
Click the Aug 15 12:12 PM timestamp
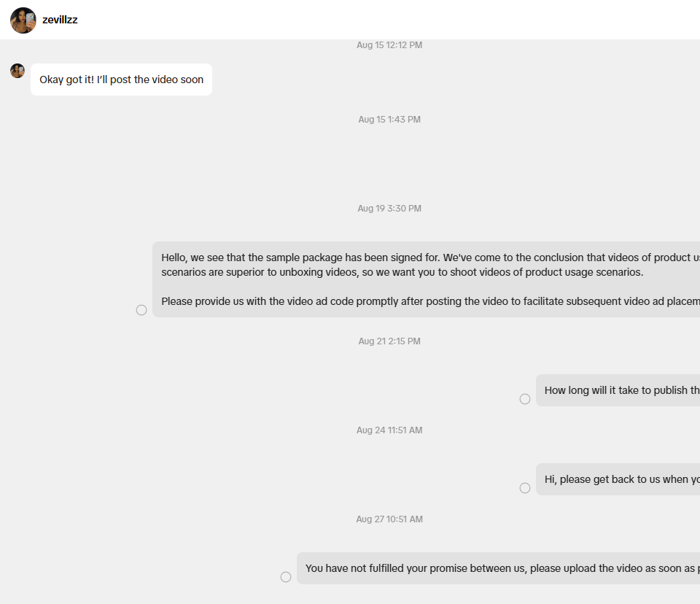[x=389, y=45]
